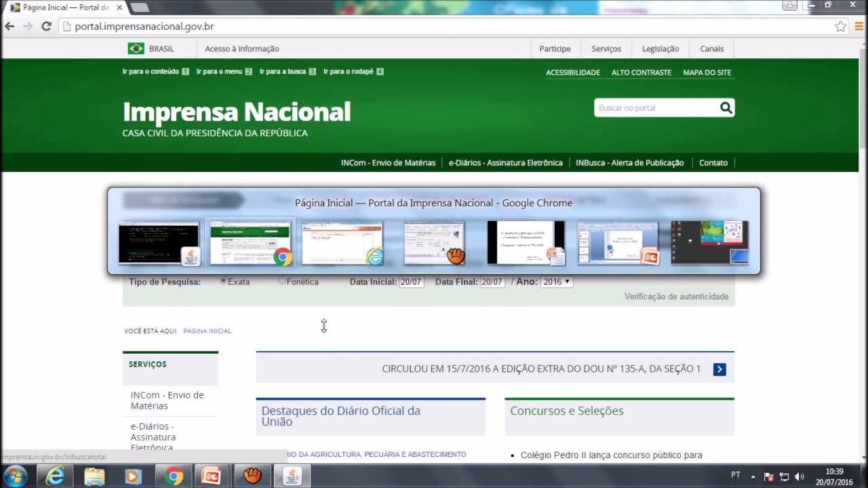Viewport: 868px width, 488px height.
Task: Click Verificação de autenticidade link
Action: tap(677, 296)
